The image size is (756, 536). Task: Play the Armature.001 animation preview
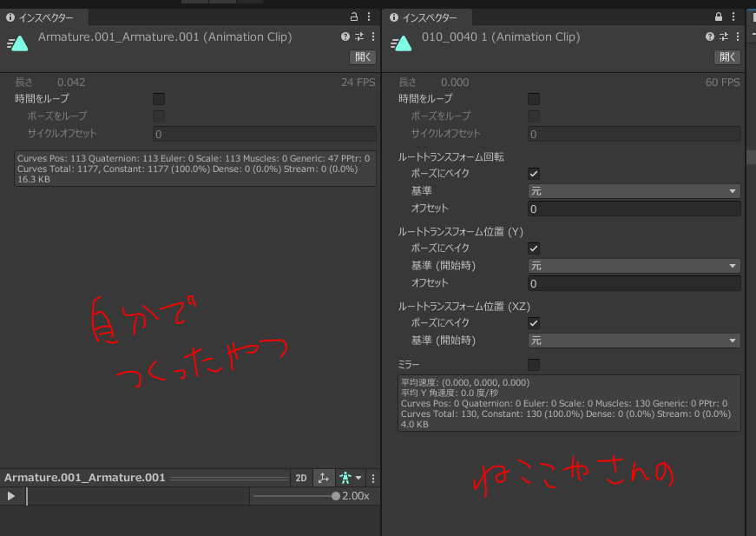11,496
